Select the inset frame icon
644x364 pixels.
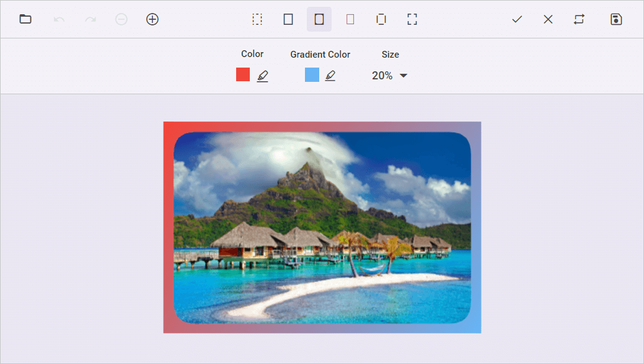coord(381,19)
